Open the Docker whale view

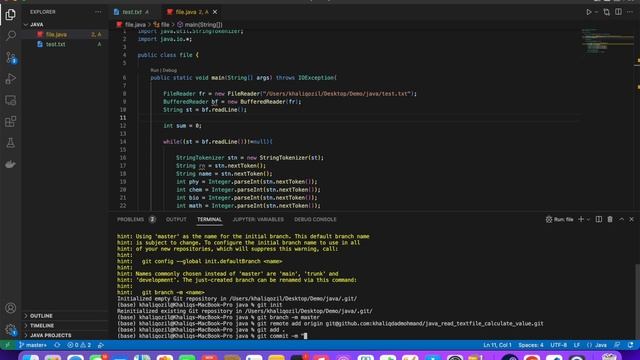pyautogui.click(x=11, y=164)
